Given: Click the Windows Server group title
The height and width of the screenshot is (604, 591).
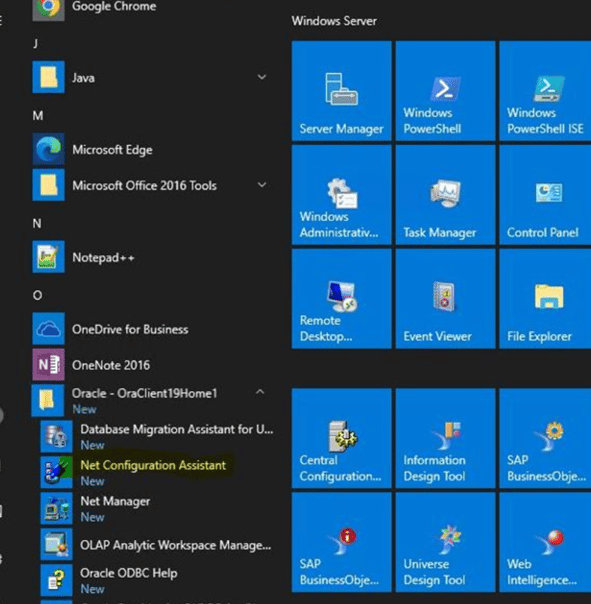Looking at the screenshot, I should click(x=334, y=21).
